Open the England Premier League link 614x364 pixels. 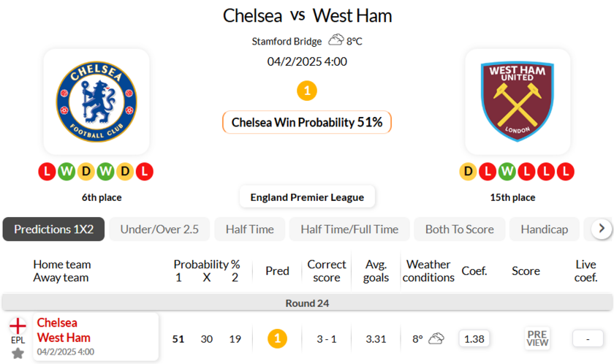307,197
